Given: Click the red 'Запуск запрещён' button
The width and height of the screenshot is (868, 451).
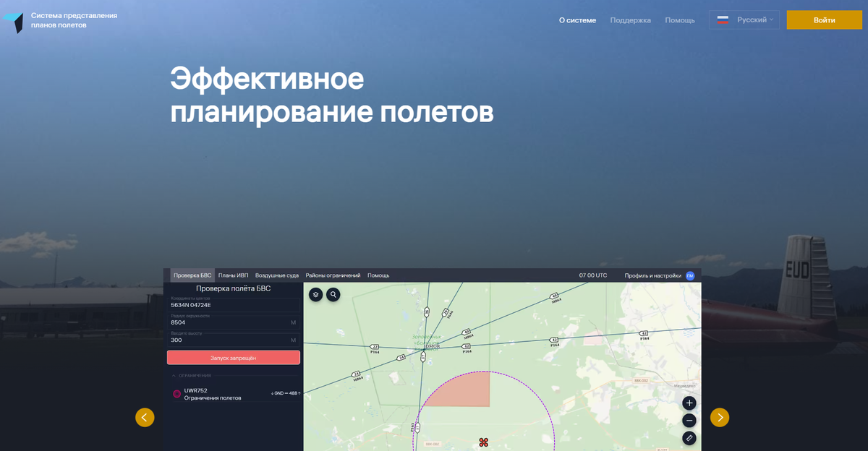Looking at the screenshot, I should pyautogui.click(x=234, y=358).
